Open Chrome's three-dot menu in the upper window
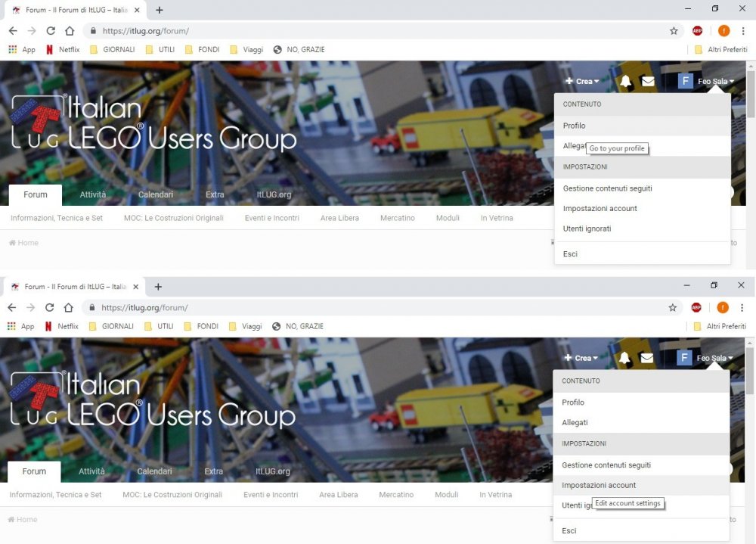This screenshot has width=756, height=544. (743, 31)
